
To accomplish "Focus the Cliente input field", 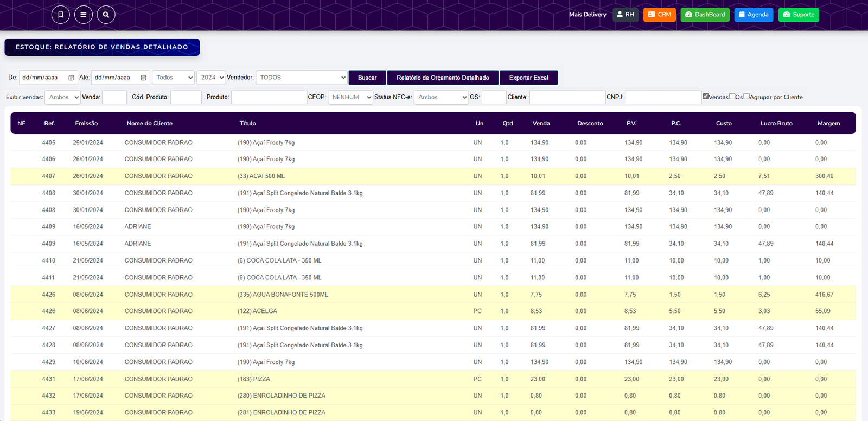I will coord(567,97).
